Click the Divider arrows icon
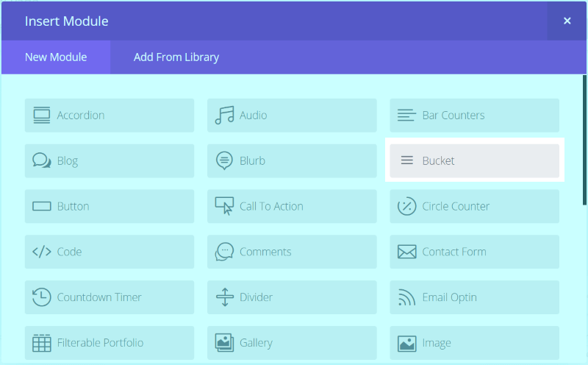 click(224, 298)
